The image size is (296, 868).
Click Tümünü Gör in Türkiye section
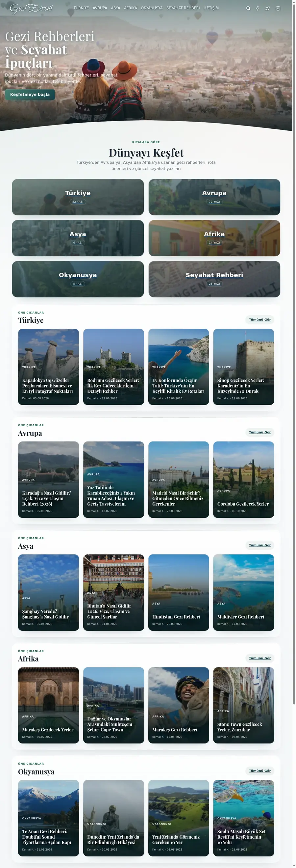point(260,320)
